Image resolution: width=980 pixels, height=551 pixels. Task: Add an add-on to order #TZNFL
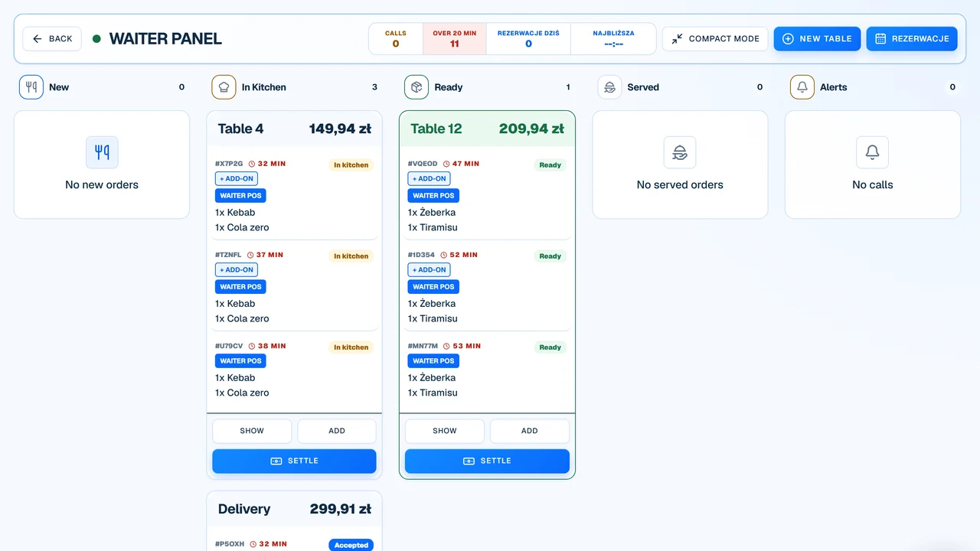tap(237, 270)
